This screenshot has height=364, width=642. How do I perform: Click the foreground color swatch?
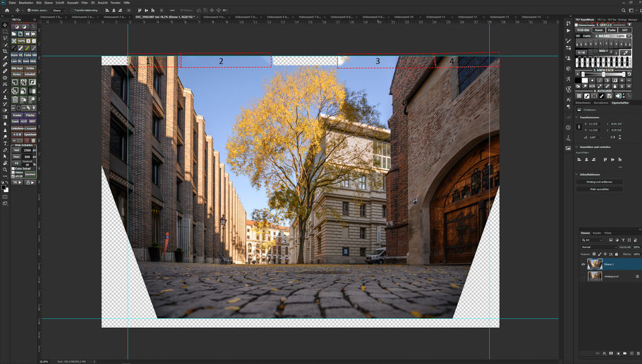point(4,188)
